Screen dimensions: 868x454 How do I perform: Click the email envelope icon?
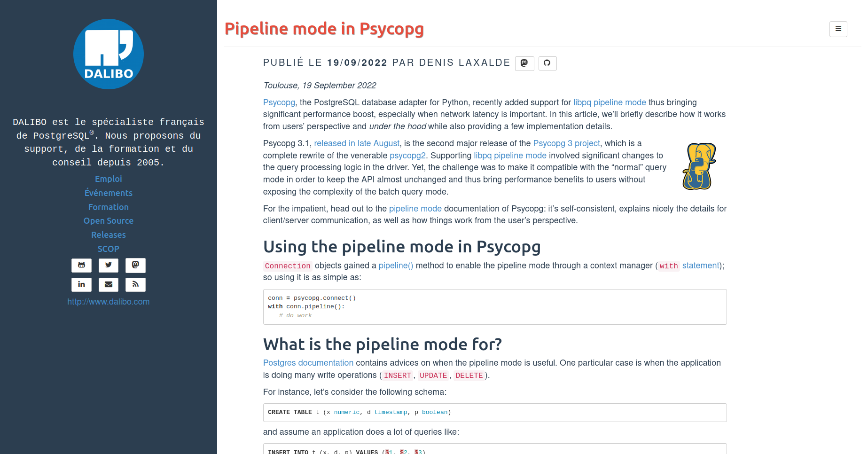(x=109, y=284)
